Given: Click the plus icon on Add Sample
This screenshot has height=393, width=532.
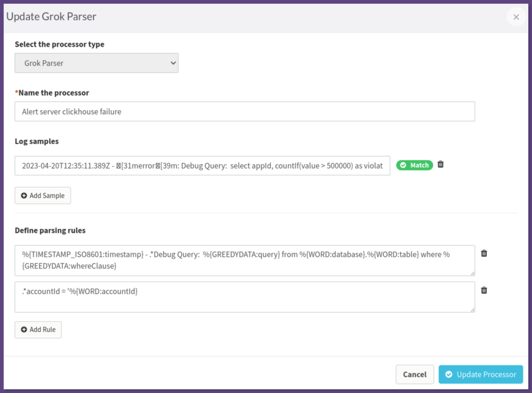Looking at the screenshot, I should [23, 195].
